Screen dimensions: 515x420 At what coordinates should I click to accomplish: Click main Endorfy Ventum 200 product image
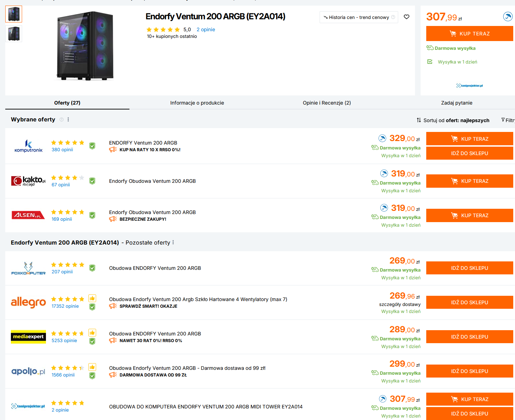tap(85, 46)
